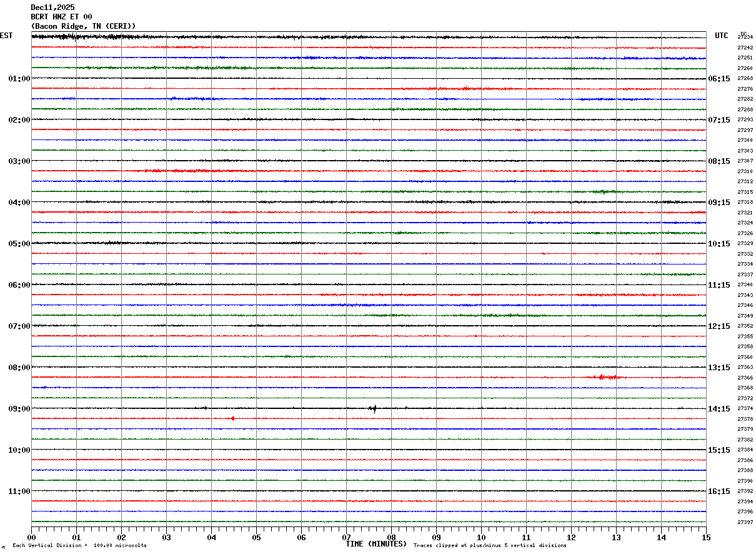Click the EST column header
756x554 pixels.
tap(6, 36)
